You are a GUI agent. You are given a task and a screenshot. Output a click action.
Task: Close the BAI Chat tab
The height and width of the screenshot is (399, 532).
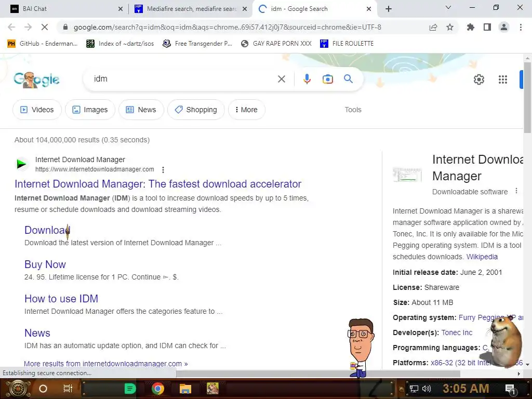point(121,9)
